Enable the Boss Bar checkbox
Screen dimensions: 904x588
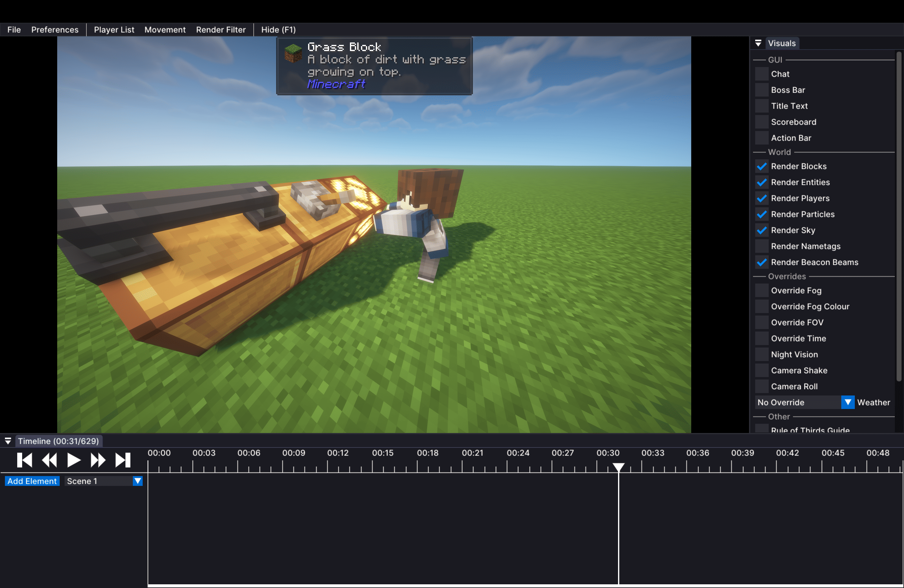pyautogui.click(x=762, y=90)
